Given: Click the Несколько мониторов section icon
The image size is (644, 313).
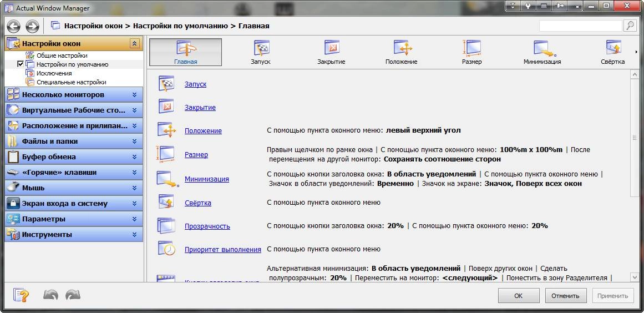Looking at the screenshot, I should 13,94.
